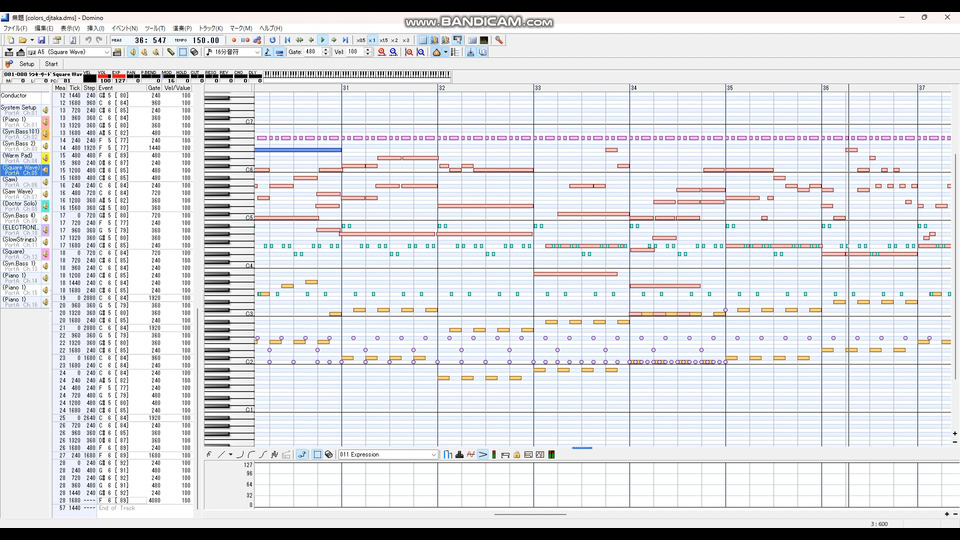Click the Gate column header in event list

(154, 88)
